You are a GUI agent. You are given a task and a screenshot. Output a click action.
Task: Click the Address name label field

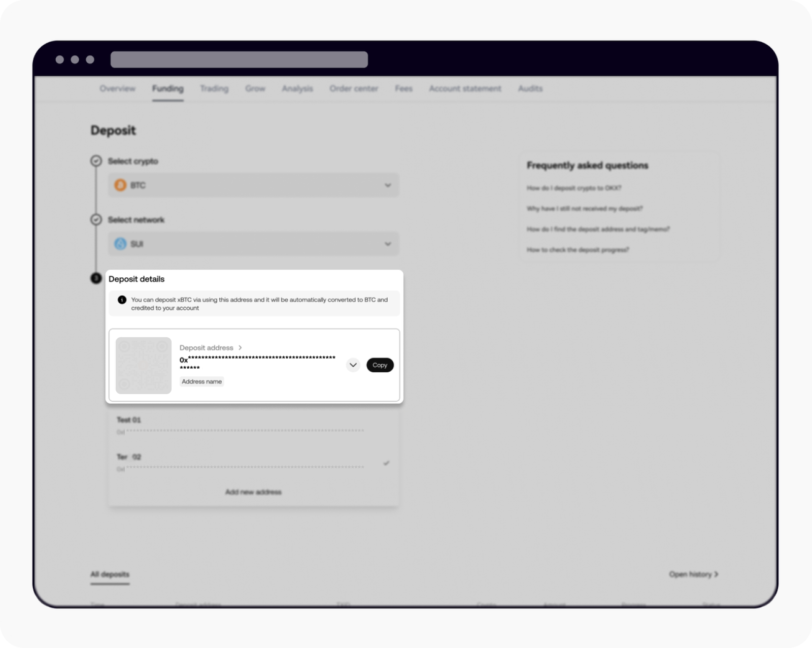pyautogui.click(x=201, y=381)
